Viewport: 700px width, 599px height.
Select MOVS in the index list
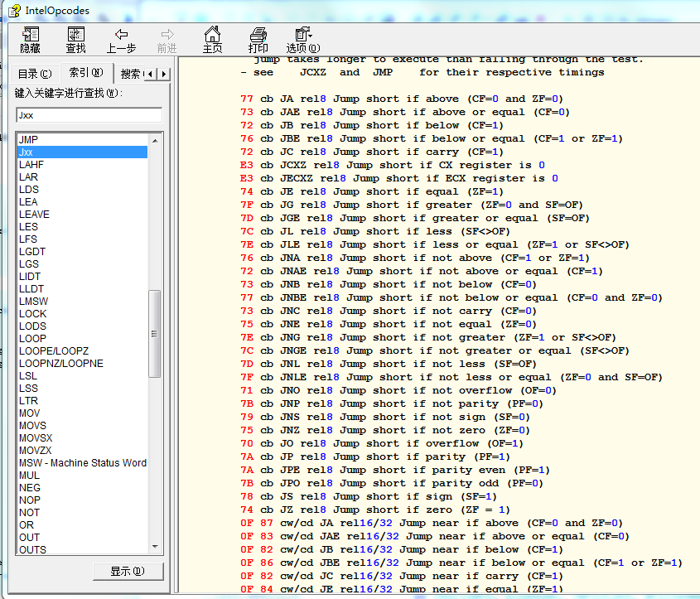click(83, 426)
